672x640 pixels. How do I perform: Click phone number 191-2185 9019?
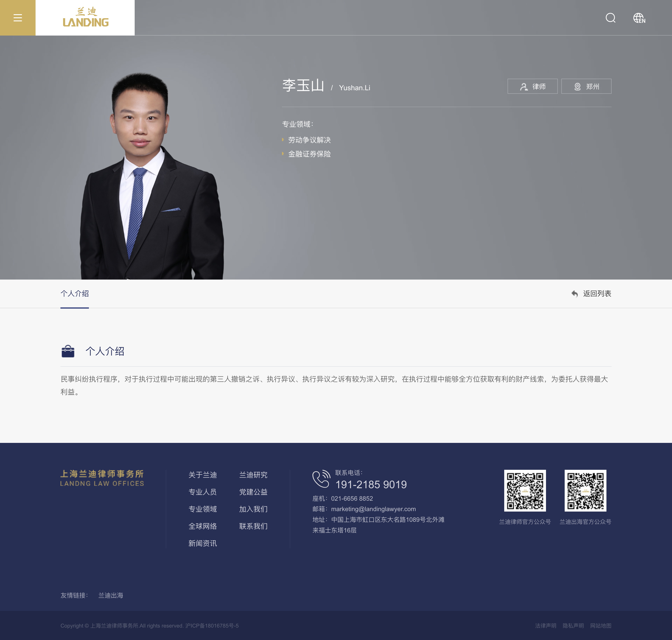371,484
